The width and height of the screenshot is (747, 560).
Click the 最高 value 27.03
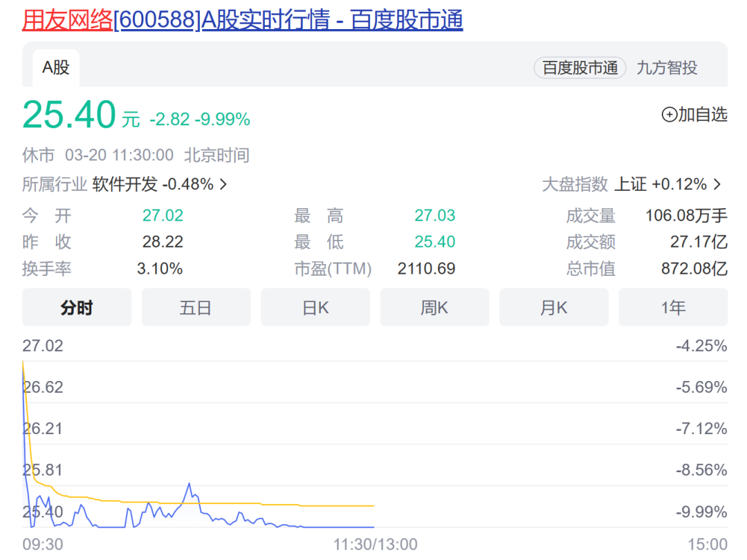point(434,215)
